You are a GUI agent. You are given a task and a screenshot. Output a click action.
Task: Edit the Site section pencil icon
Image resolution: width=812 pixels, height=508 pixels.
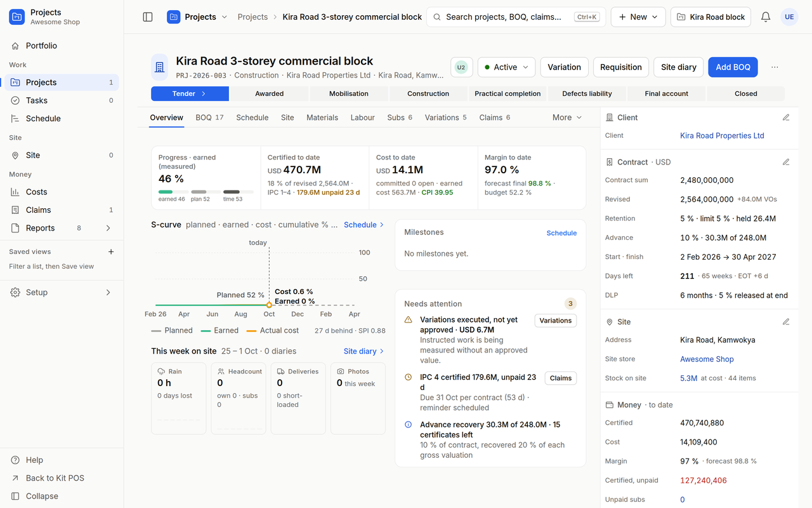tap(786, 322)
